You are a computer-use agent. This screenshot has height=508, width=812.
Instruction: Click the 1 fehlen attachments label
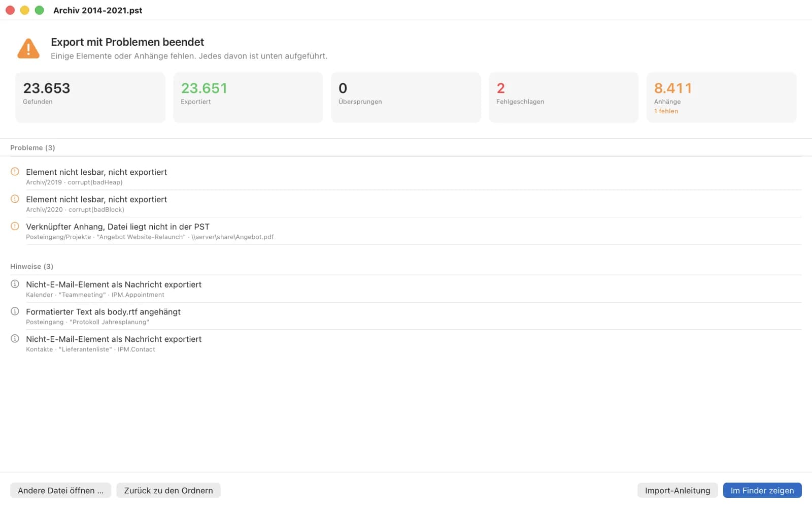[666, 111]
